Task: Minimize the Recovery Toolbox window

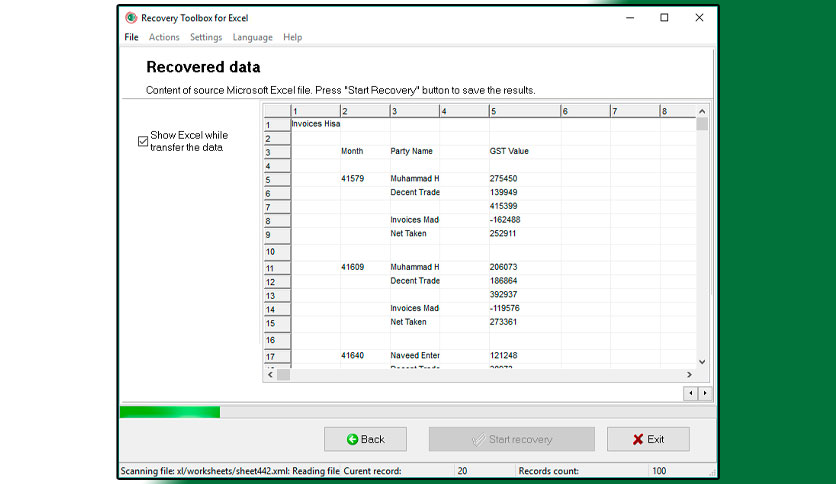Action: tap(630, 18)
